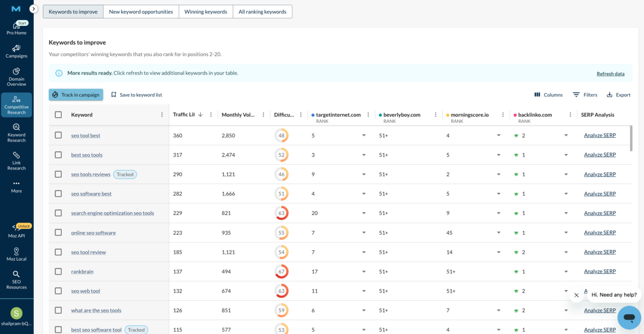Switch to All ranking keywords tab
Image resolution: width=644 pixels, height=334 pixels.
tap(262, 12)
